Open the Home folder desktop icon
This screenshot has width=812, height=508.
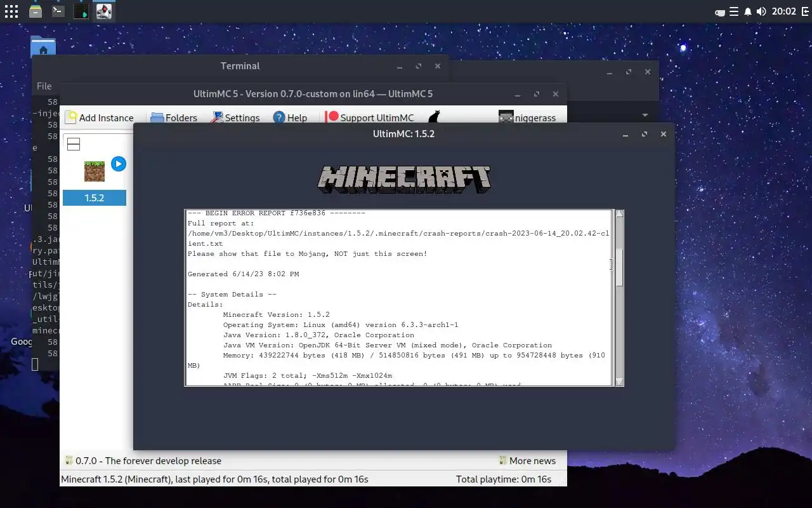[43, 48]
